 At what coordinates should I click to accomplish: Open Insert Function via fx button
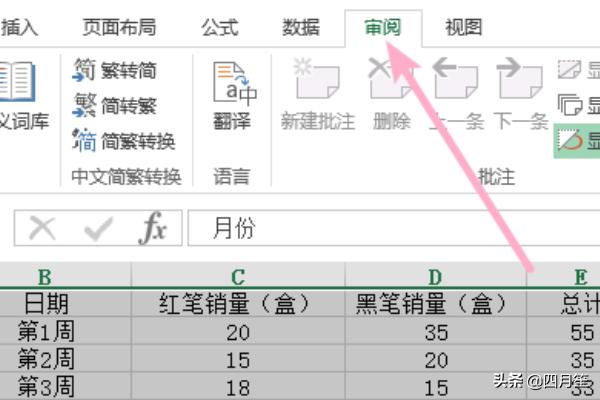[x=153, y=228]
